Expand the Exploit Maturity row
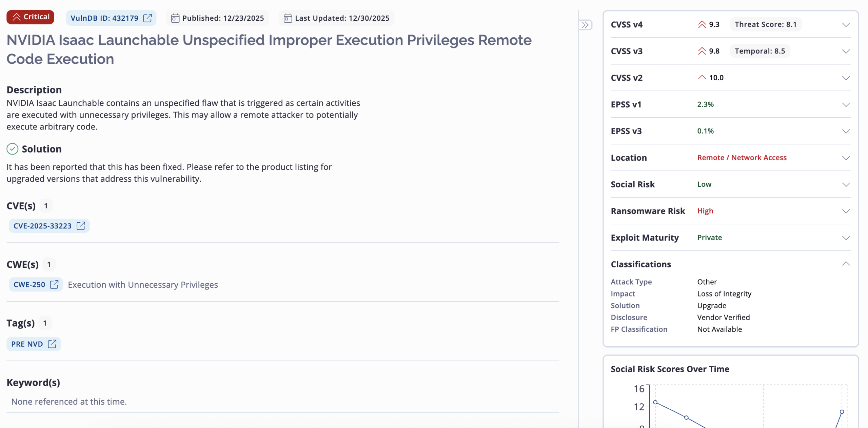Viewport: 868px width, 428px height. (x=846, y=238)
